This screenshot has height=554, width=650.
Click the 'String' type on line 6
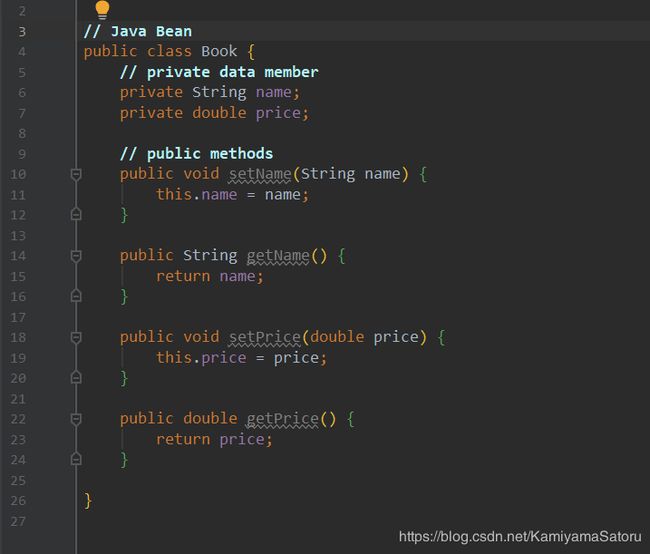[219, 92]
